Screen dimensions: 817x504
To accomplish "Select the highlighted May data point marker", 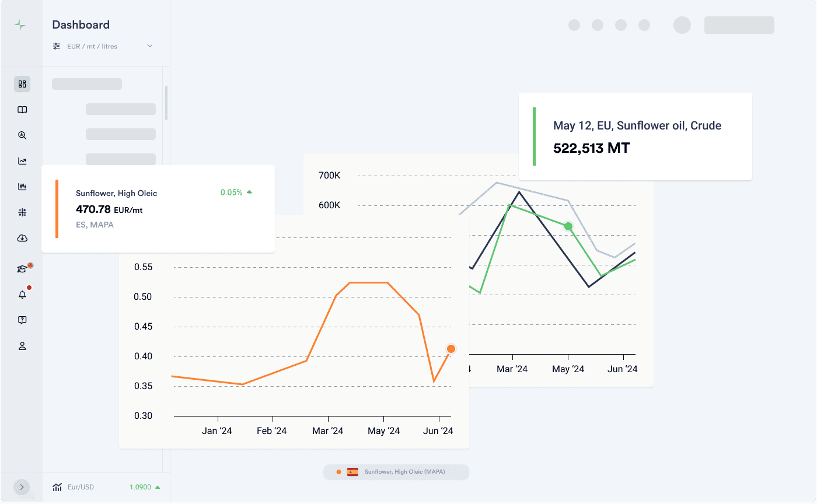I will (x=568, y=226).
